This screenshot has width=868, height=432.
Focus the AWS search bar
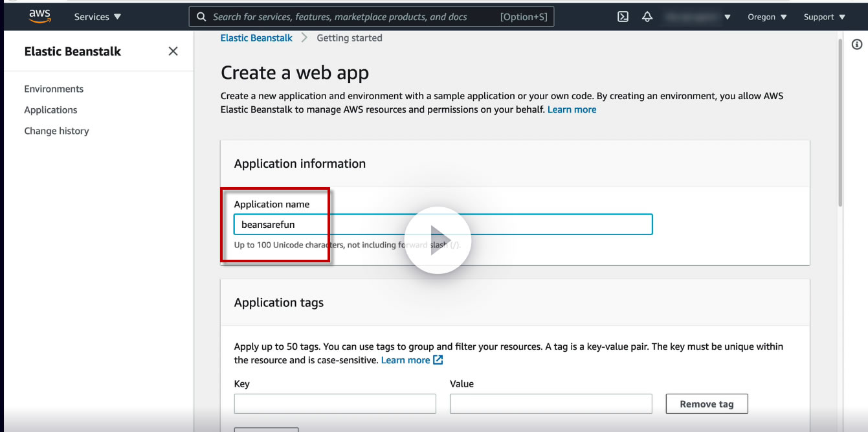[372, 17]
